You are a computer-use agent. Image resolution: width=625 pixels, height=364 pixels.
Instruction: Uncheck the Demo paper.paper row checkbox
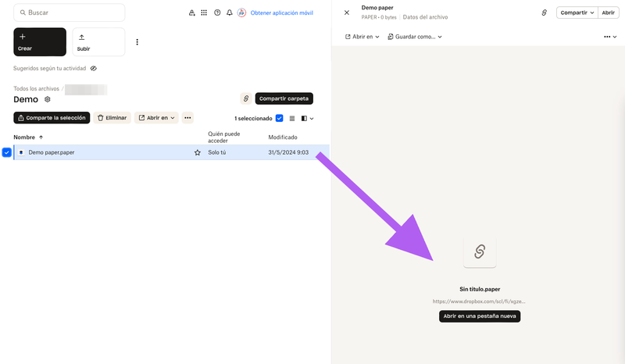[7, 152]
